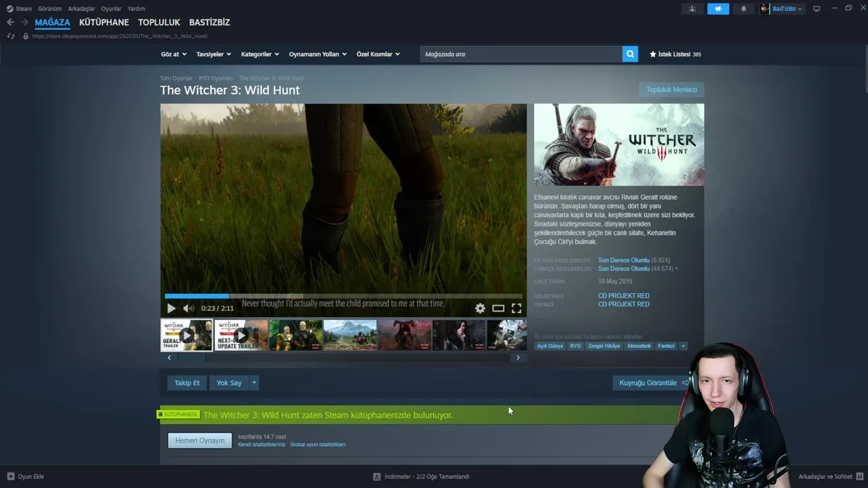This screenshot has width=868, height=488.
Task: Click thumbnail strip scrollbar
Action: 344,357
